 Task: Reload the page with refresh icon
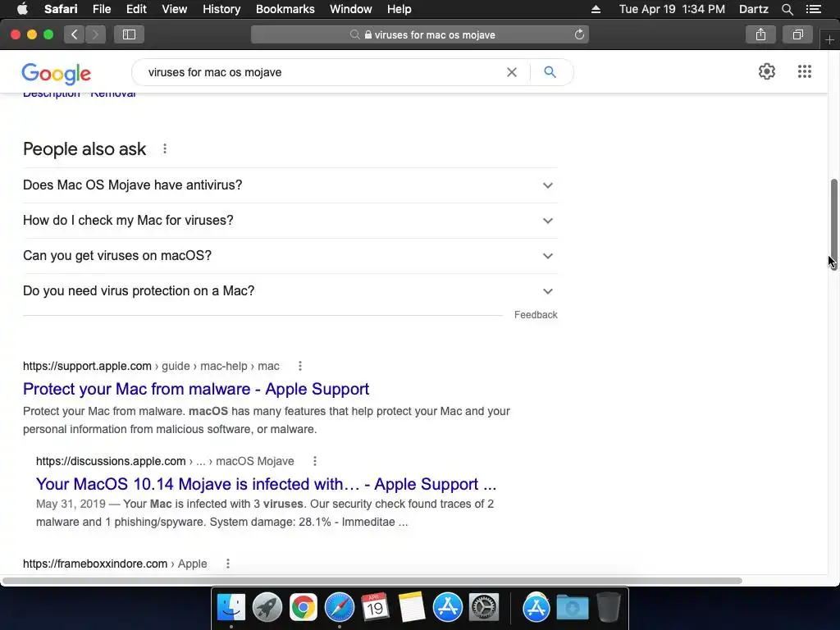pos(579,34)
